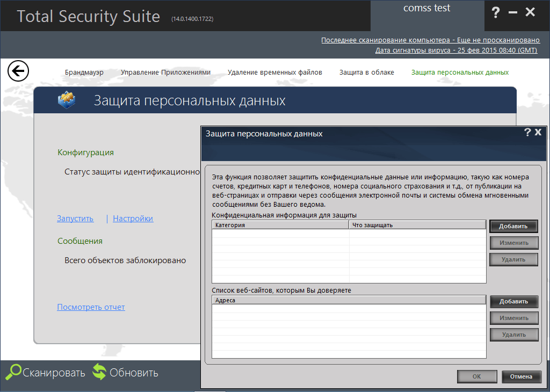This screenshot has height=392, width=550.
Task: Confirm the dialog with ОК
Action: (x=477, y=376)
